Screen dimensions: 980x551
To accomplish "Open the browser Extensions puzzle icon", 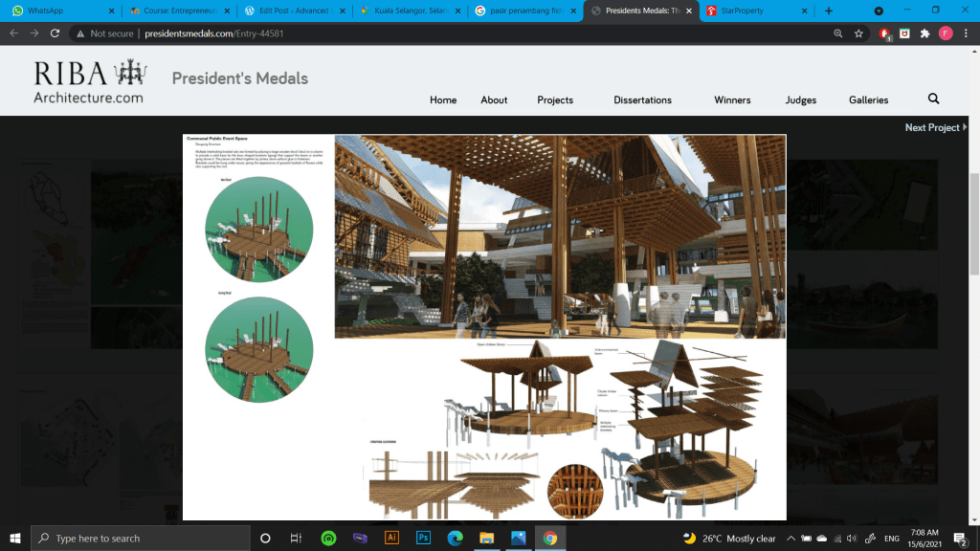I will pyautogui.click(x=924, y=33).
